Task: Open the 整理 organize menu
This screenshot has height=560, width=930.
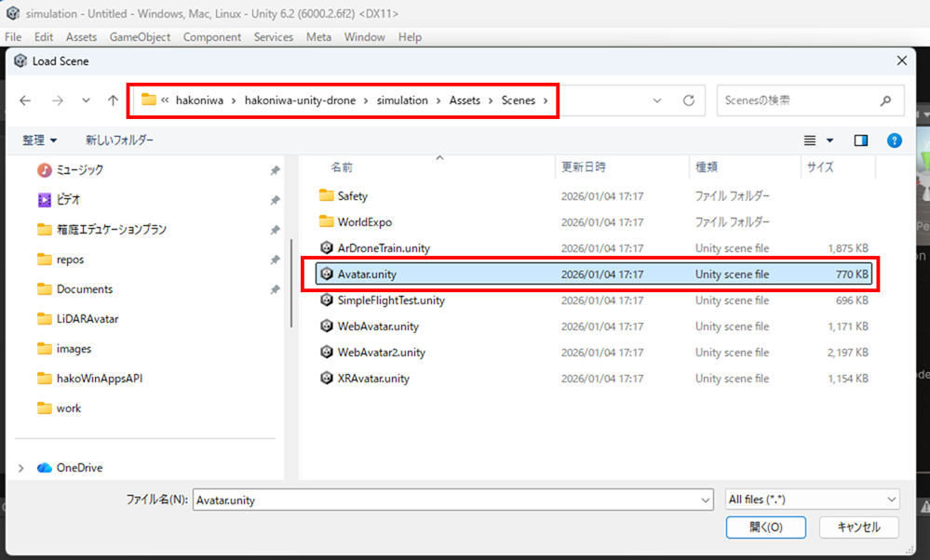Action: click(x=39, y=140)
